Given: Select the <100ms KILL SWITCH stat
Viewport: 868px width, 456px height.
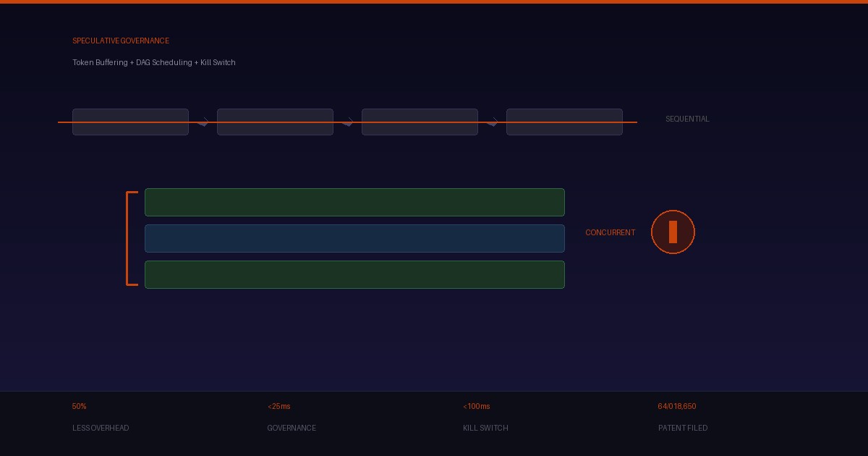Looking at the screenshot, I should (x=485, y=417).
